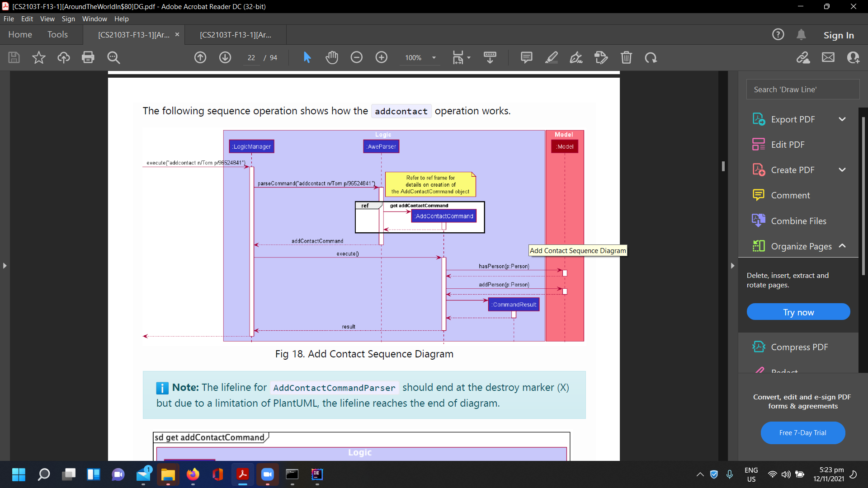
Task: Click the Sign In button
Action: pos(839,35)
